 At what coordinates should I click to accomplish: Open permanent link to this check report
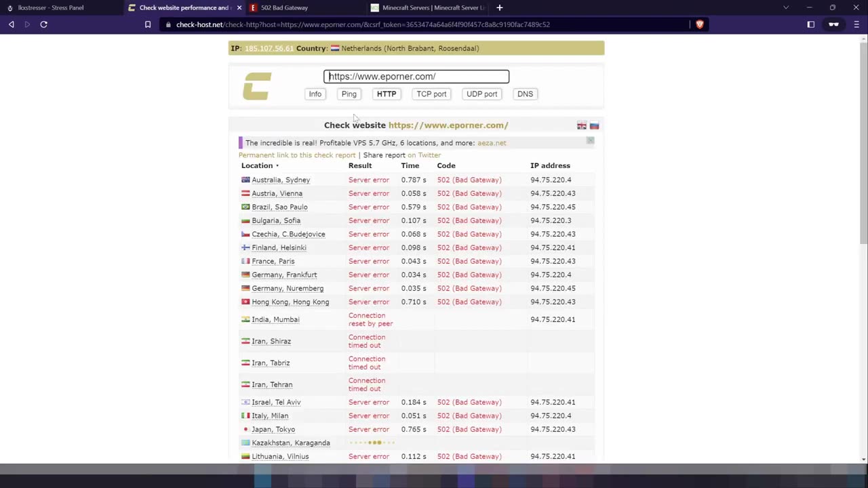click(x=297, y=155)
